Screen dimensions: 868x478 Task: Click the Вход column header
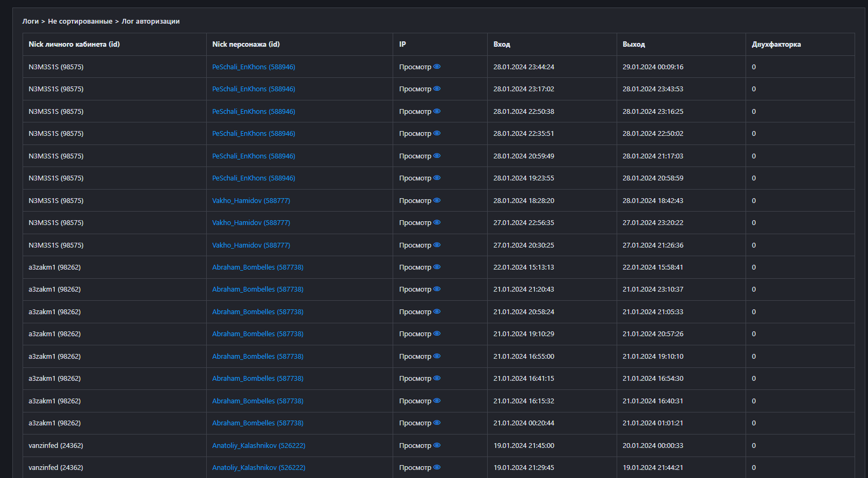coord(502,45)
